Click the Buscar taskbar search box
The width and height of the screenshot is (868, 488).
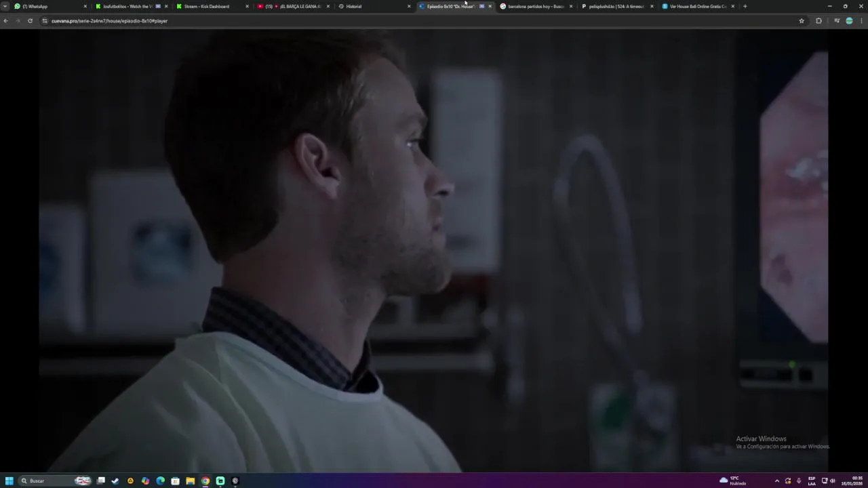coord(54,481)
